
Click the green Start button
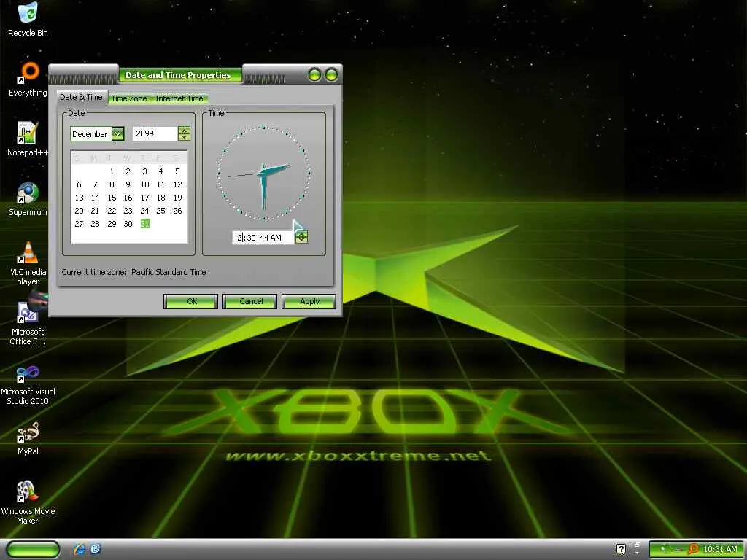33,549
